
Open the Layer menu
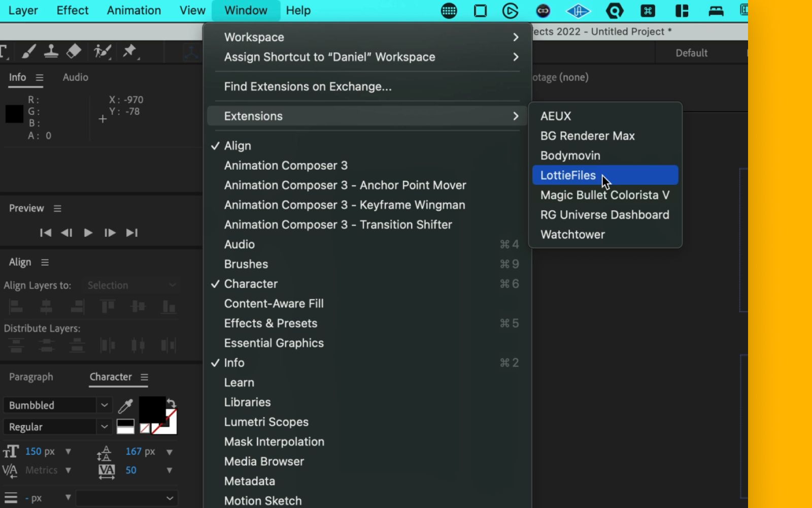click(23, 11)
